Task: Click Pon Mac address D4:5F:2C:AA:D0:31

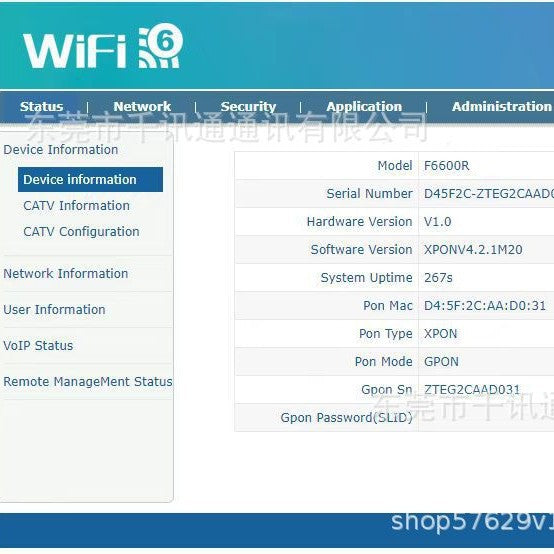Action: (485, 306)
